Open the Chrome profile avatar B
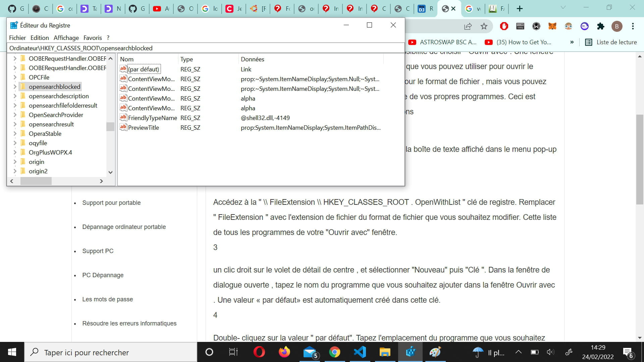The height and width of the screenshot is (362, 644). [616, 26]
